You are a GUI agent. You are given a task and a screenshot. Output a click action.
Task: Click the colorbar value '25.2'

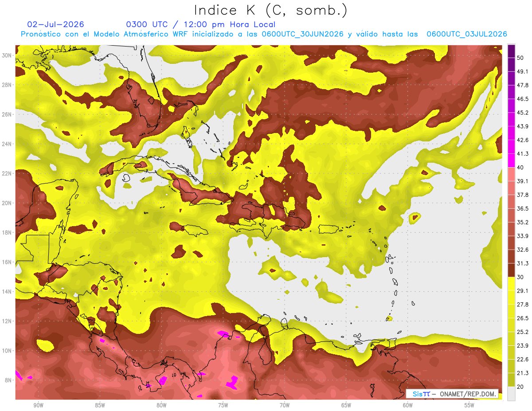click(x=523, y=332)
